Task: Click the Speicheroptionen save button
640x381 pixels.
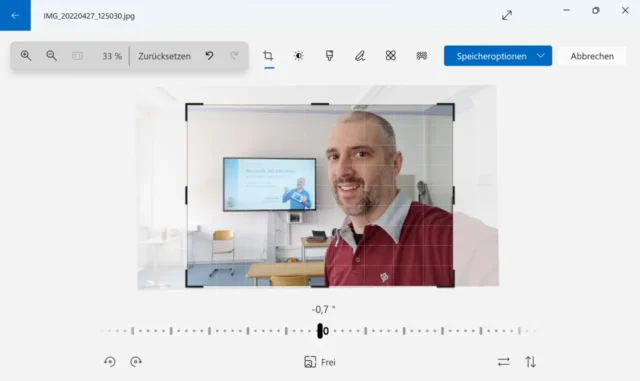Action: [x=491, y=56]
